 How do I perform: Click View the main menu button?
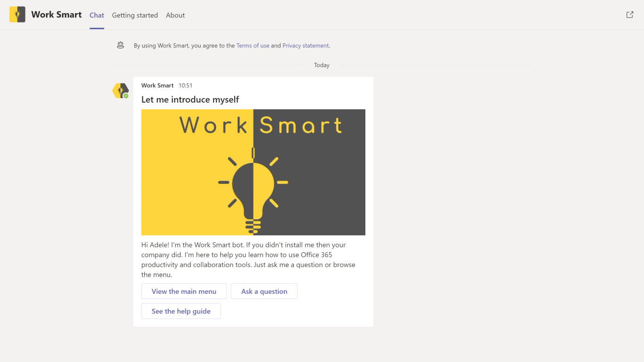point(184,291)
